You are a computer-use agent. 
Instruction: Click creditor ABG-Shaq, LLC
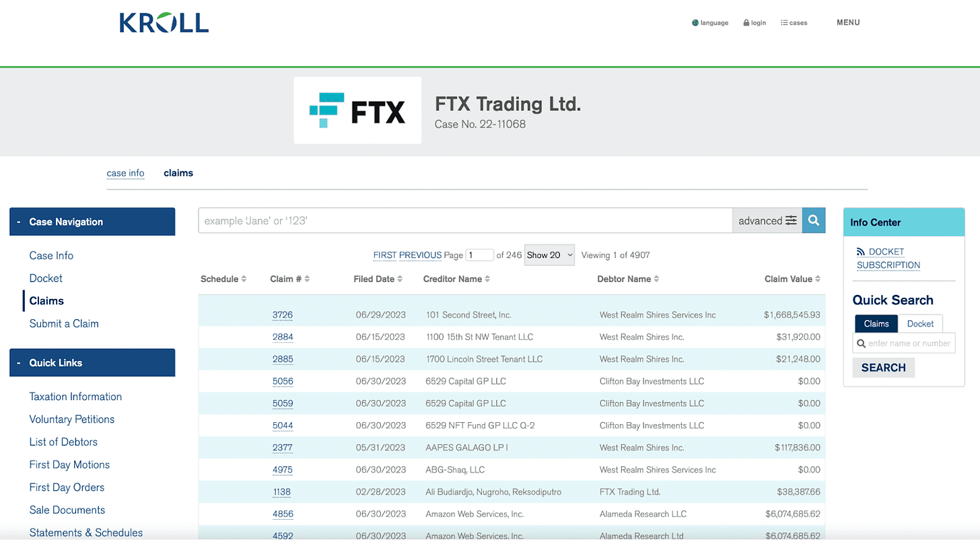(455, 469)
